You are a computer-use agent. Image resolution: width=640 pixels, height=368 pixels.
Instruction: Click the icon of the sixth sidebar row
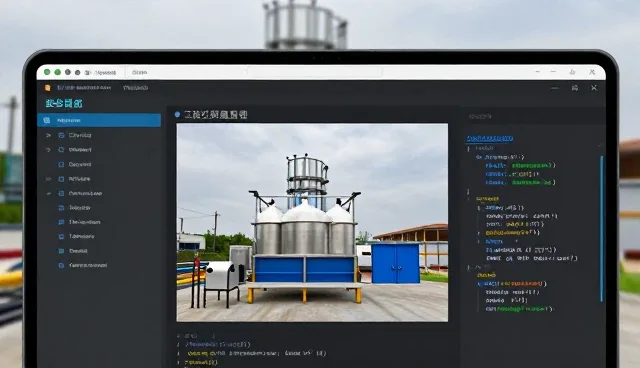coord(61,193)
